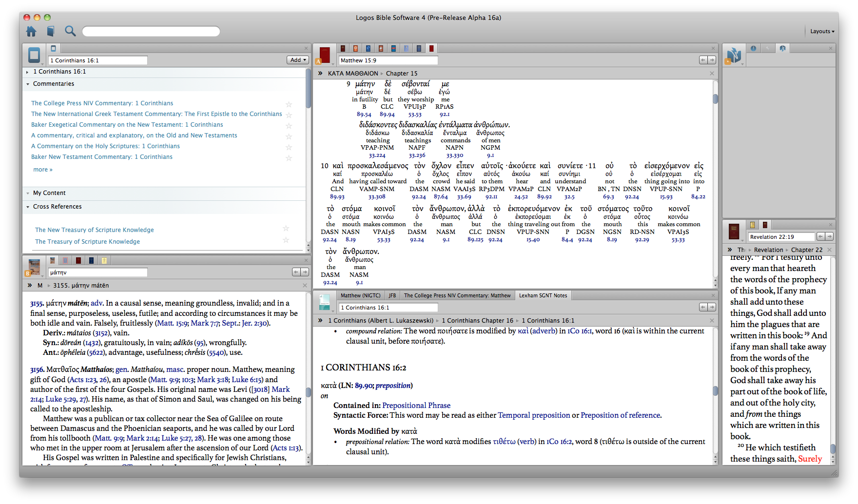Show more commentaries link
Screen dimensions: 858x504
pyautogui.click(x=42, y=170)
